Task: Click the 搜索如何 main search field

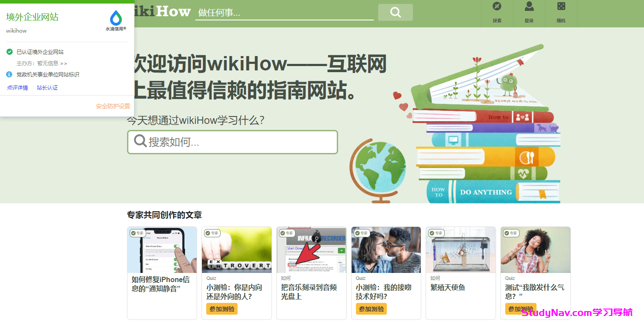Action: pos(232,142)
